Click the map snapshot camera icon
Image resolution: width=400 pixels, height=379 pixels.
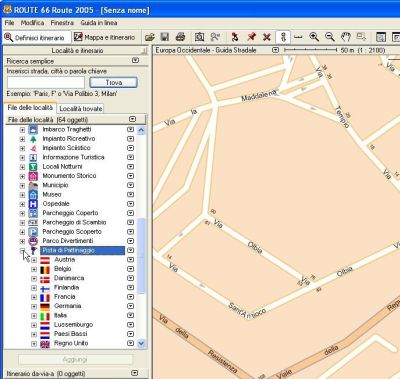199,37
